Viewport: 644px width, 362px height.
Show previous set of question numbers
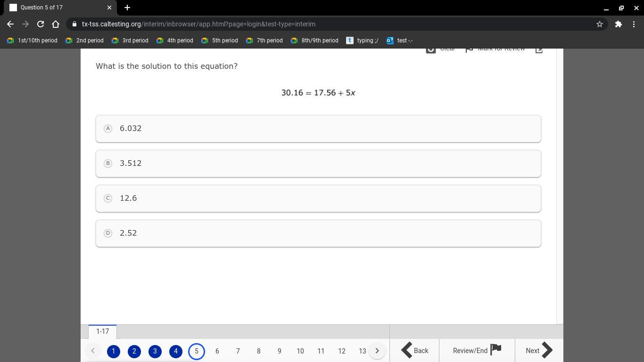click(x=93, y=351)
